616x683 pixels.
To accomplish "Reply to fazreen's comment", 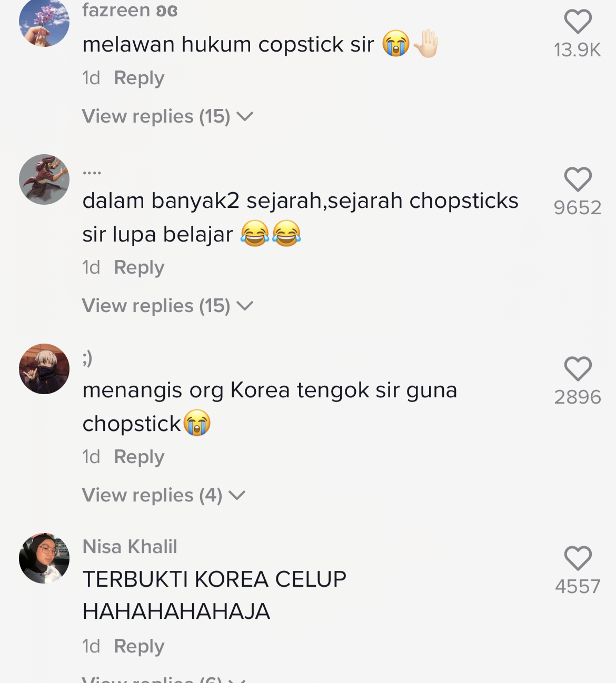I will [x=139, y=78].
